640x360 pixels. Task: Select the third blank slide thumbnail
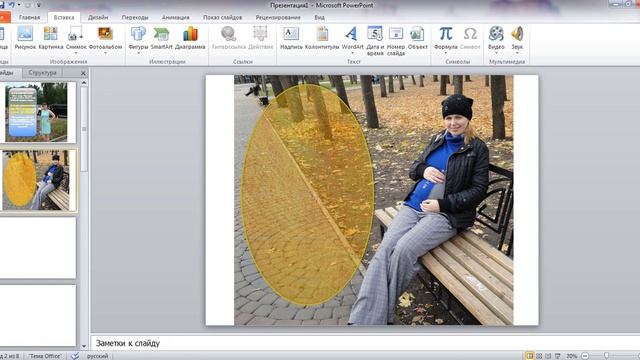point(38,248)
